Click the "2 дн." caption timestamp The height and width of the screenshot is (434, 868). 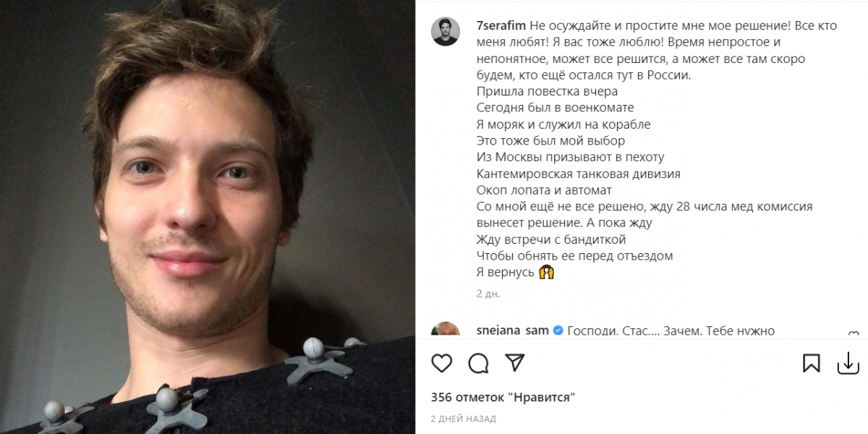click(x=488, y=294)
